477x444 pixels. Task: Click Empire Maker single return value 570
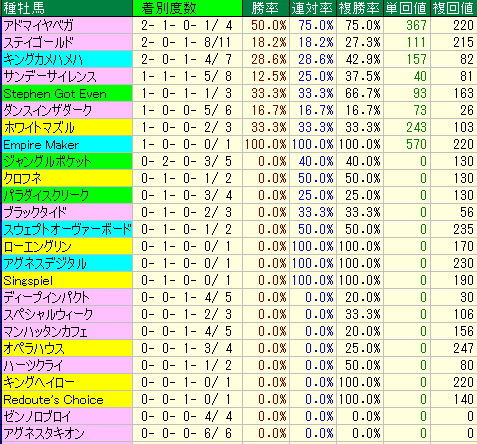point(416,144)
